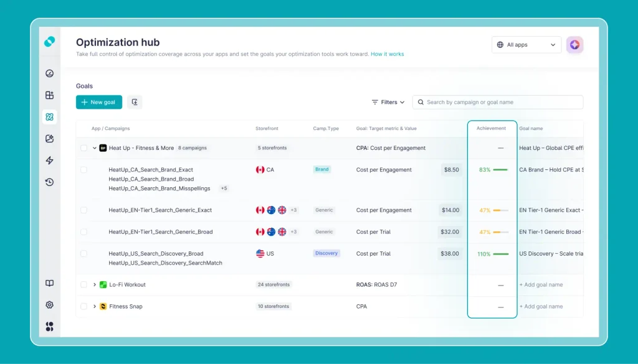Click the 8 campaigns badge
Image resolution: width=638 pixels, height=364 pixels.
point(193,148)
